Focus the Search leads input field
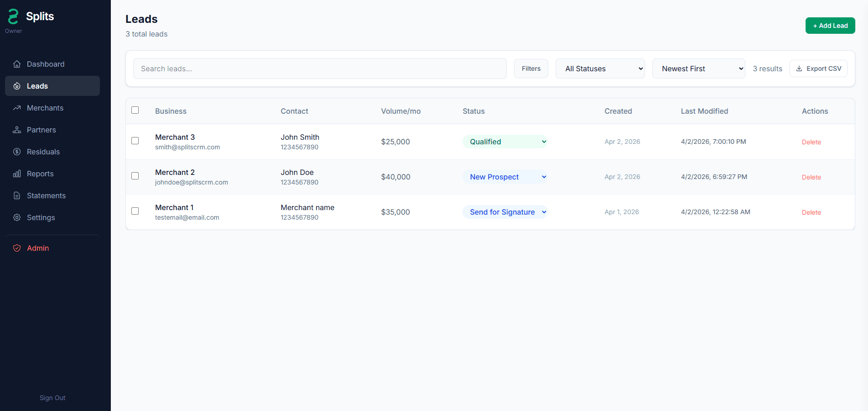The width and height of the screenshot is (868, 411). [320, 68]
